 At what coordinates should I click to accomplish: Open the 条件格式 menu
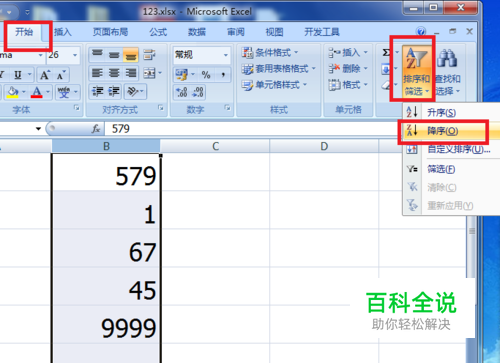coord(270,52)
